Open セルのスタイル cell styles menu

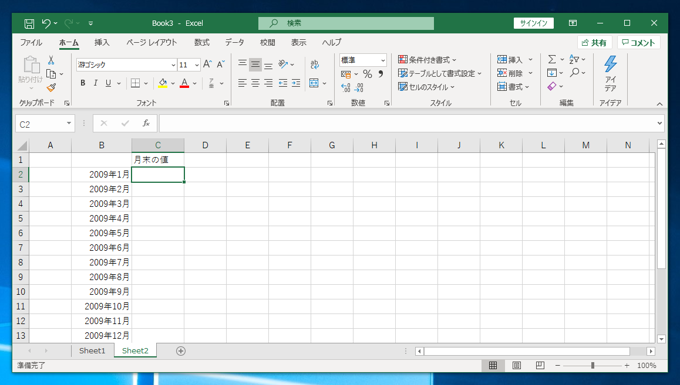tap(426, 87)
